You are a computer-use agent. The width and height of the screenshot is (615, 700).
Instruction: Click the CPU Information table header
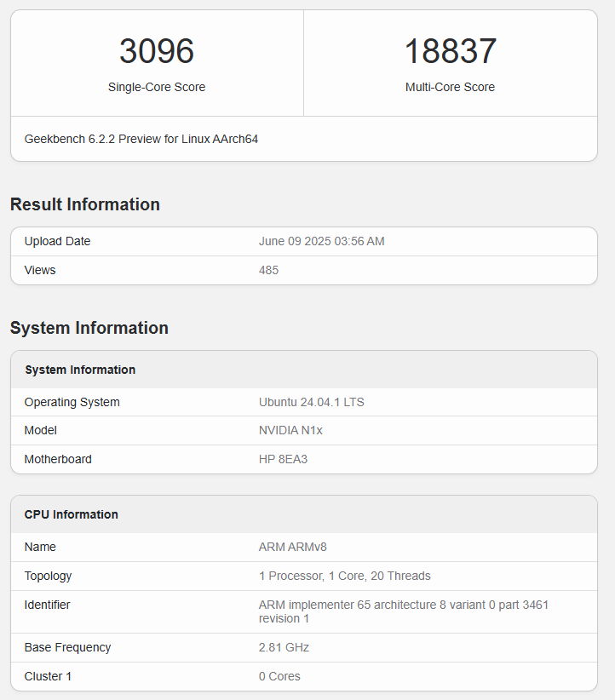72,514
